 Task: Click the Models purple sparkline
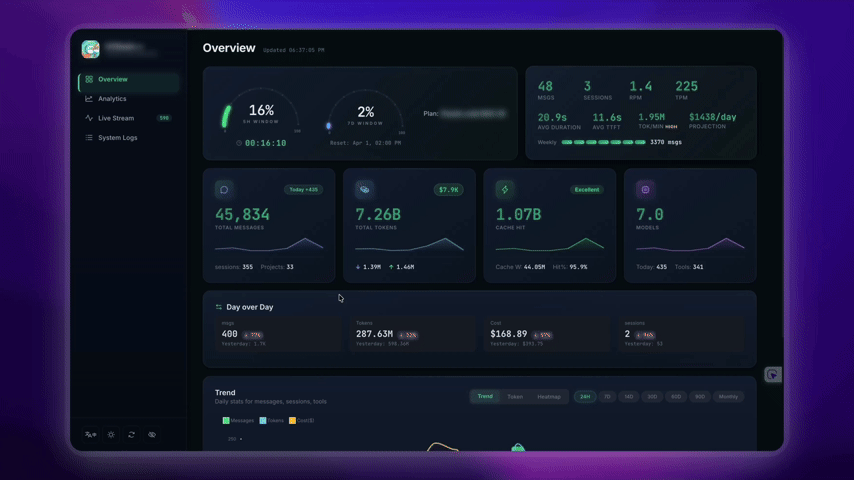tap(690, 246)
